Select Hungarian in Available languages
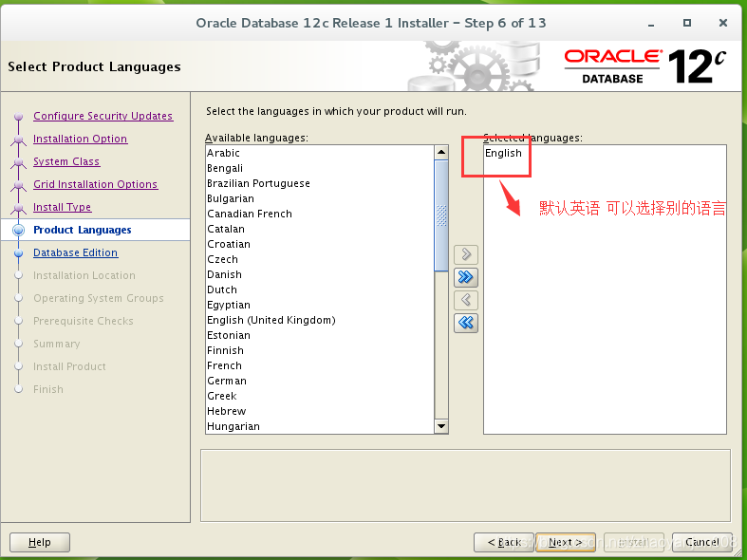747x560 pixels. (x=320, y=426)
